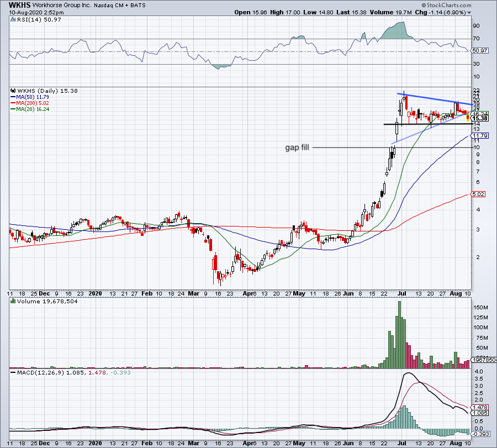Click the 23 label on price axis
Image resolution: width=497 pixels, height=448 pixels.
(x=477, y=91)
